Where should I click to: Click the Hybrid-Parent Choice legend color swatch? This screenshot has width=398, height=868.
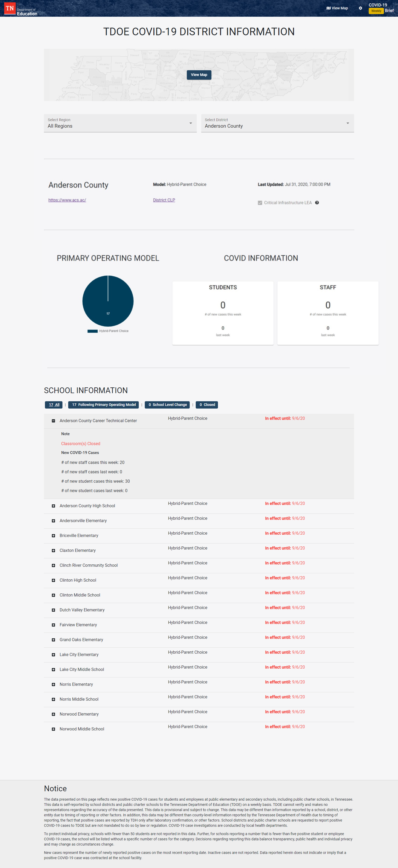click(93, 331)
